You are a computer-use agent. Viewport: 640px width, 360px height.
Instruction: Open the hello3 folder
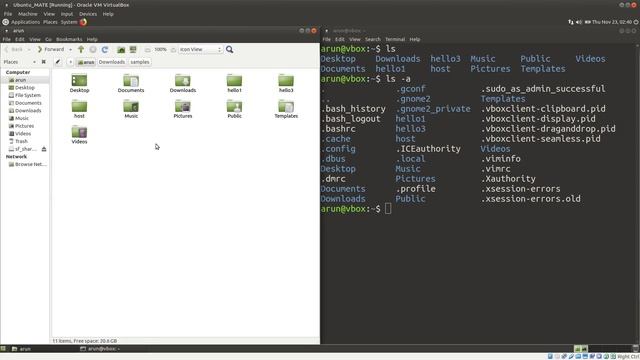286,83
